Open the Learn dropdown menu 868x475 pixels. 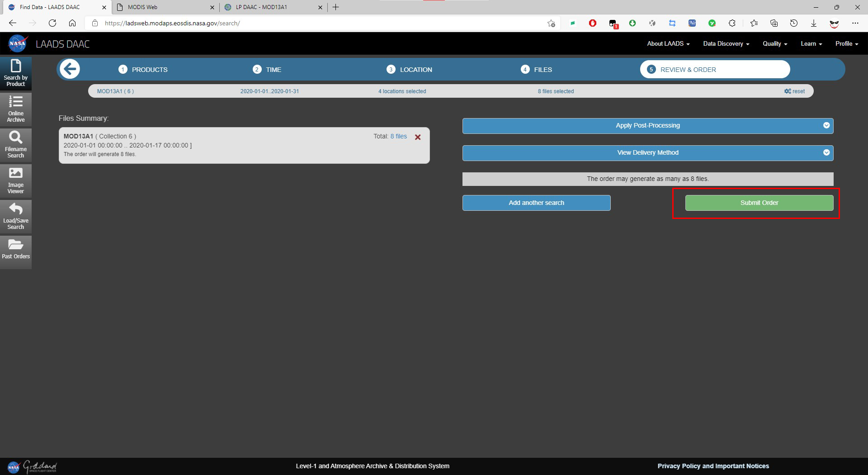click(811, 44)
